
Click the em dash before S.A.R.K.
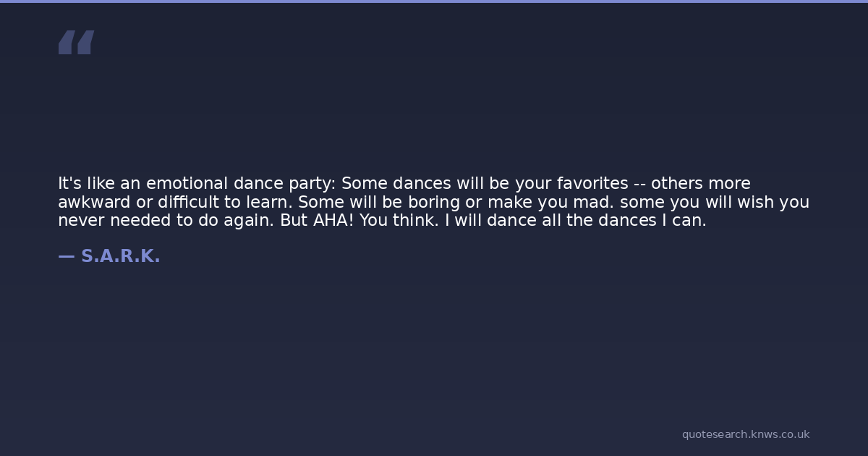pos(66,256)
